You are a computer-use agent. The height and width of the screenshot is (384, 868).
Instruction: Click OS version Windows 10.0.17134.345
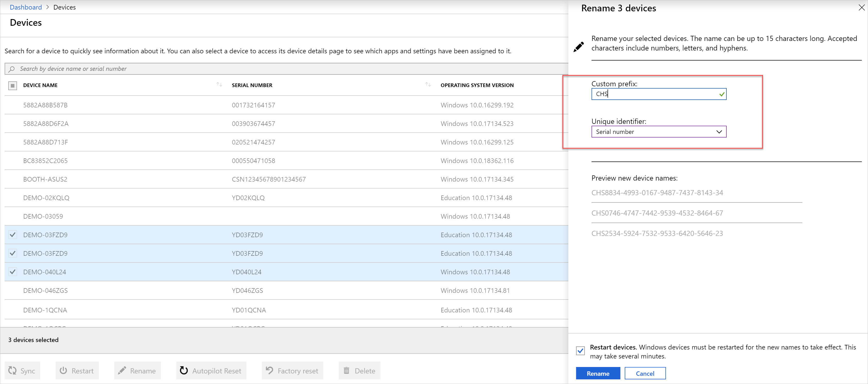tap(477, 179)
